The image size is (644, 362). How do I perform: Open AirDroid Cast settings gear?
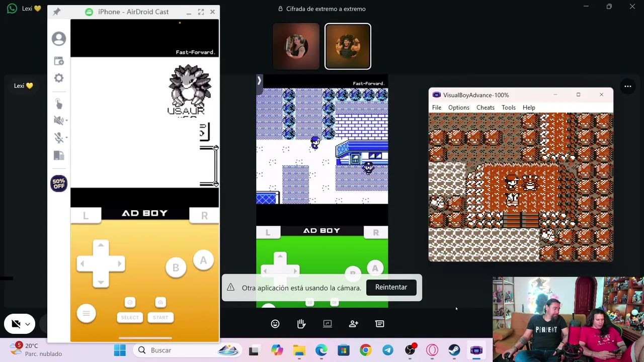(59, 78)
